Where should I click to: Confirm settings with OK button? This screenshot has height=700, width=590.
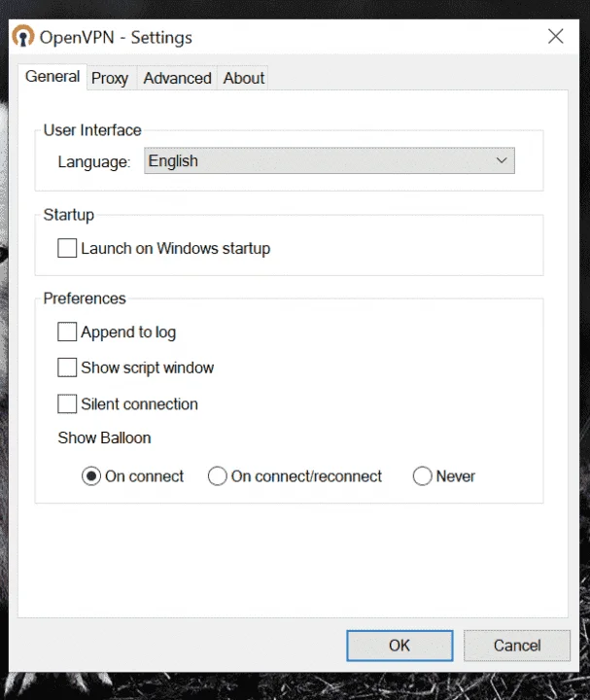(x=399, y=646)
